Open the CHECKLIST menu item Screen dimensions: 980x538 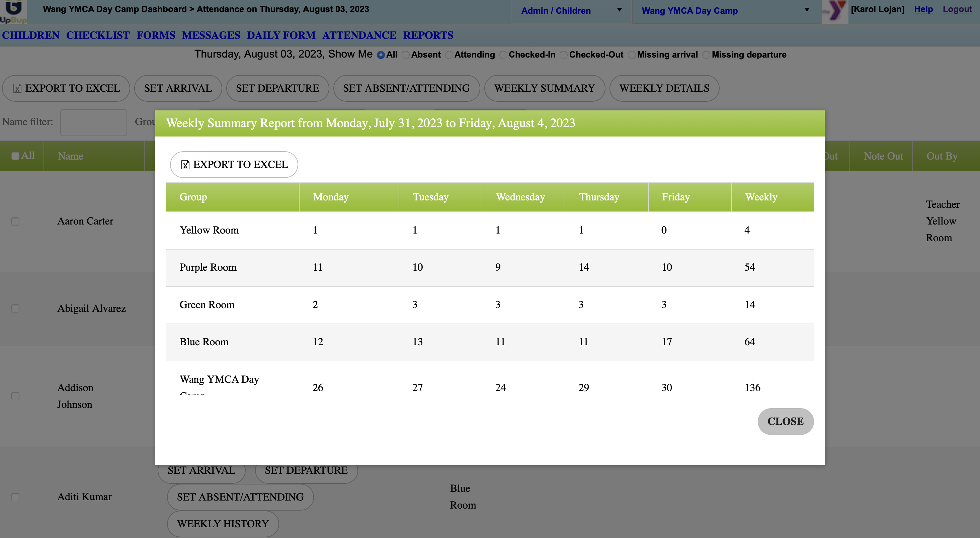click(x=98, y=35)
